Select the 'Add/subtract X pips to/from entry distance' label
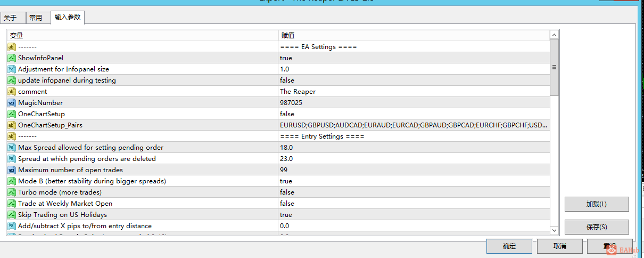 tap(85, 225)
